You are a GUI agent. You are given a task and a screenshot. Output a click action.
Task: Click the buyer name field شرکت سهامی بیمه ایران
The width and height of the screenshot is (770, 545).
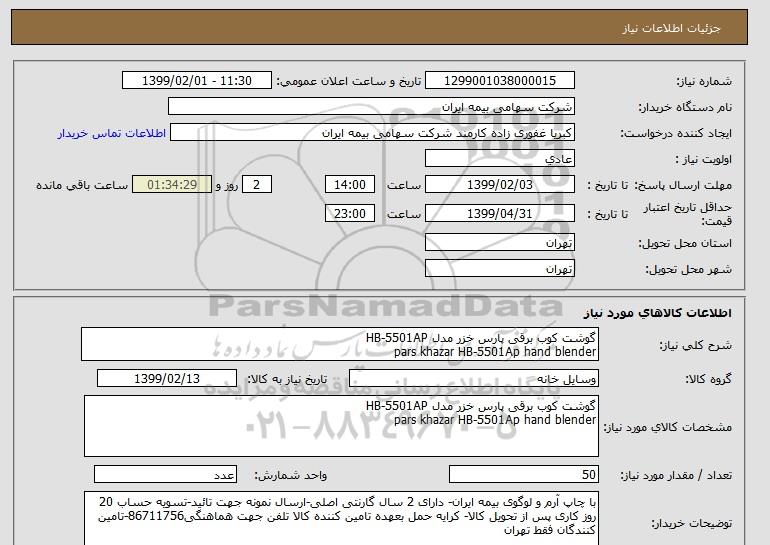point(371,107)
